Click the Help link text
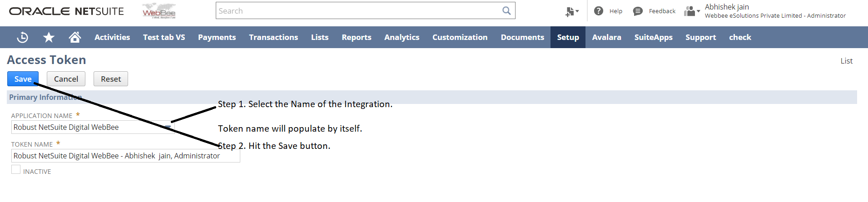 616,11
